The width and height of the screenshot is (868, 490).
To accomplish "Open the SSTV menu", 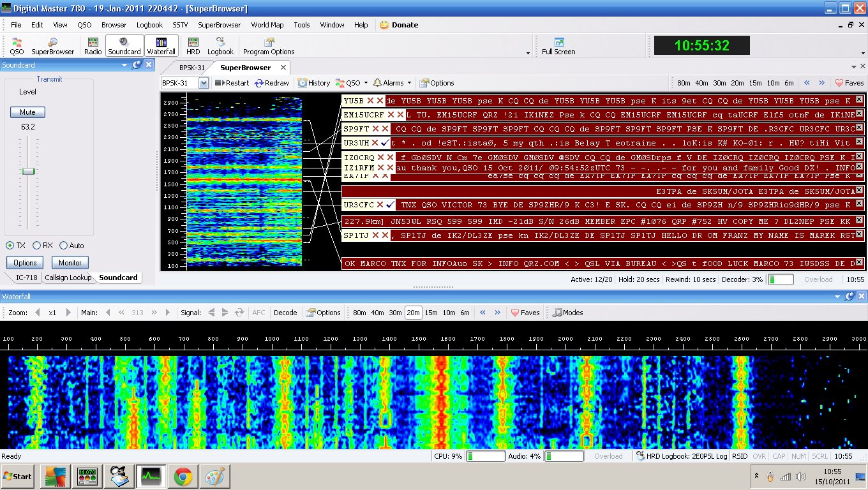I will tap(180, 25).
